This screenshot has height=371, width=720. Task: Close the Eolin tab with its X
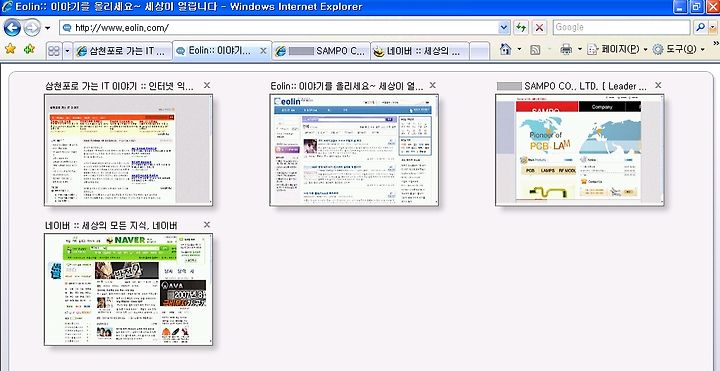point(263,51)
